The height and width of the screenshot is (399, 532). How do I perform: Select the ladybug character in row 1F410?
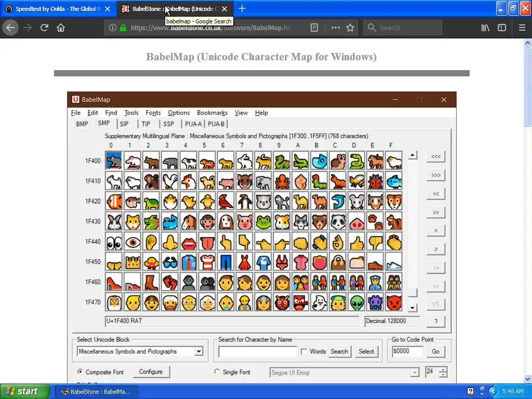click(375, 181)
